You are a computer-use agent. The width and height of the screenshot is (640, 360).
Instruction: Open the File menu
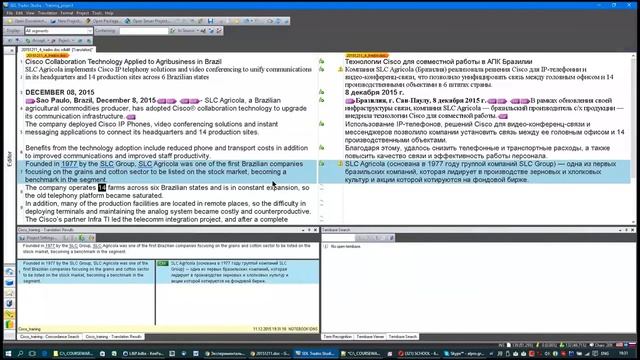tap(9, 13)
